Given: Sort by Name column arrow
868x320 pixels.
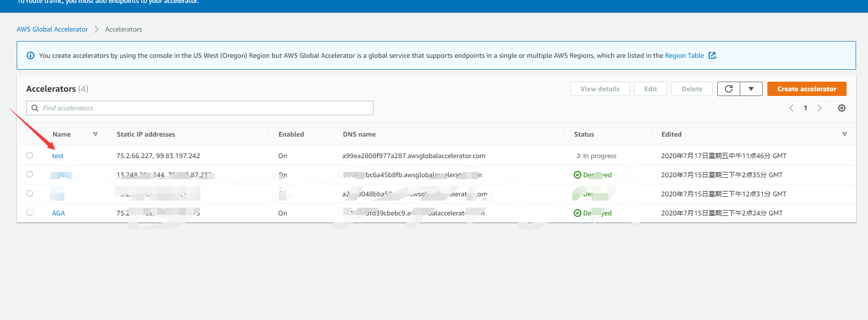Looking at the screenshot, I should 95,134.
